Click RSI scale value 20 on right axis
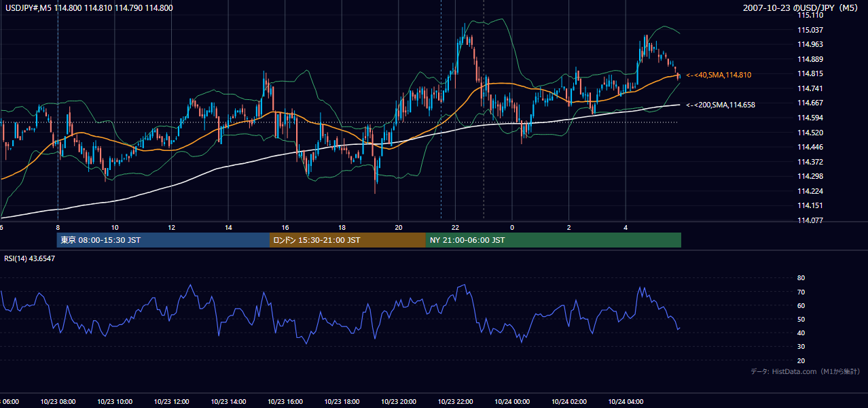The width and height of the screenshot is (868, 408). point(801,360)
